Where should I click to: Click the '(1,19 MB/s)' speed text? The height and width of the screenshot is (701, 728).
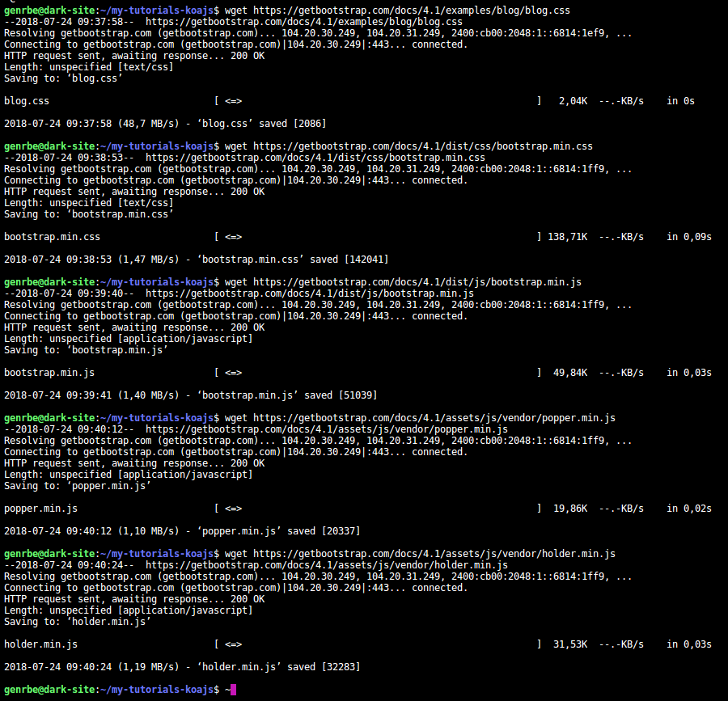(148, 667)
